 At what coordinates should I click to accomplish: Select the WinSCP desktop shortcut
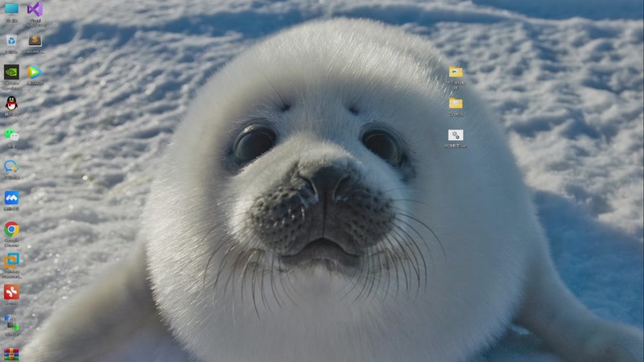coord(11,323)
